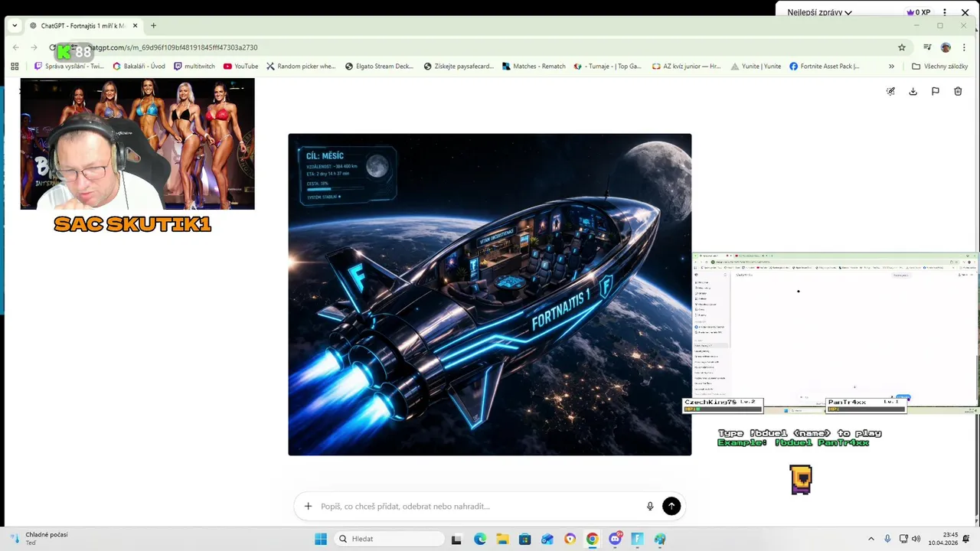Open Chrome profile avatar

(x=946, y=47)
